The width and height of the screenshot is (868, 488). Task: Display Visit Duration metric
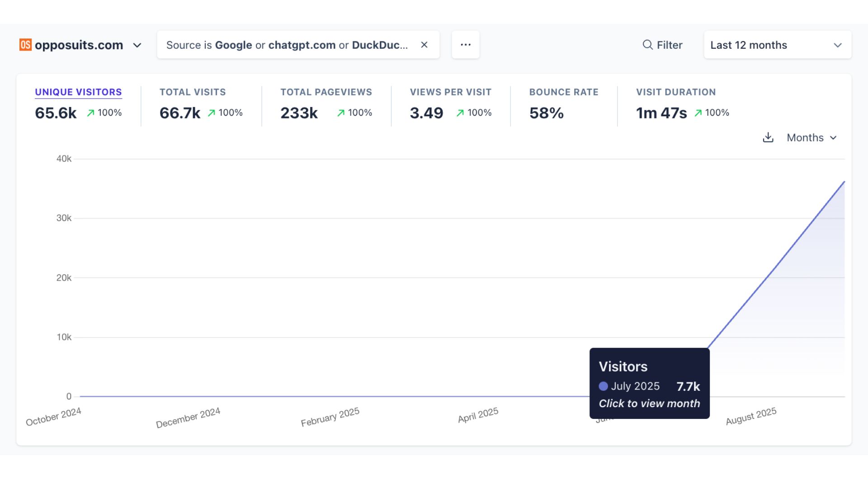pos(675,92)
